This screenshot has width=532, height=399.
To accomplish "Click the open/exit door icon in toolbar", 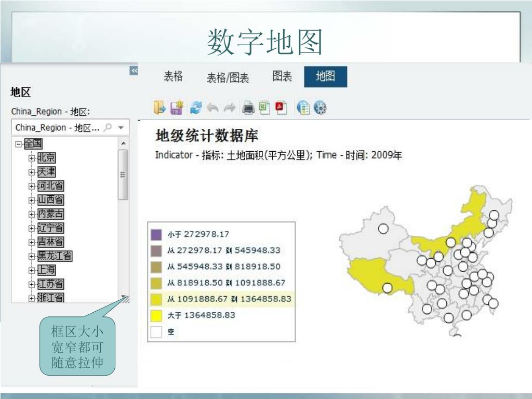I will click(x=159, y=108).
